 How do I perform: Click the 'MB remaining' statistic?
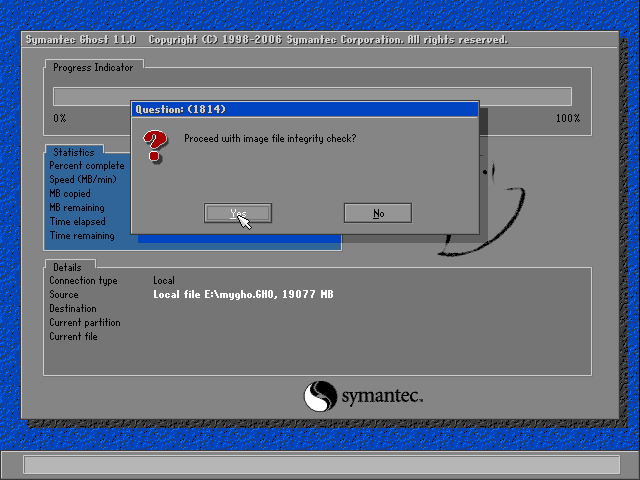coord(77,207)
